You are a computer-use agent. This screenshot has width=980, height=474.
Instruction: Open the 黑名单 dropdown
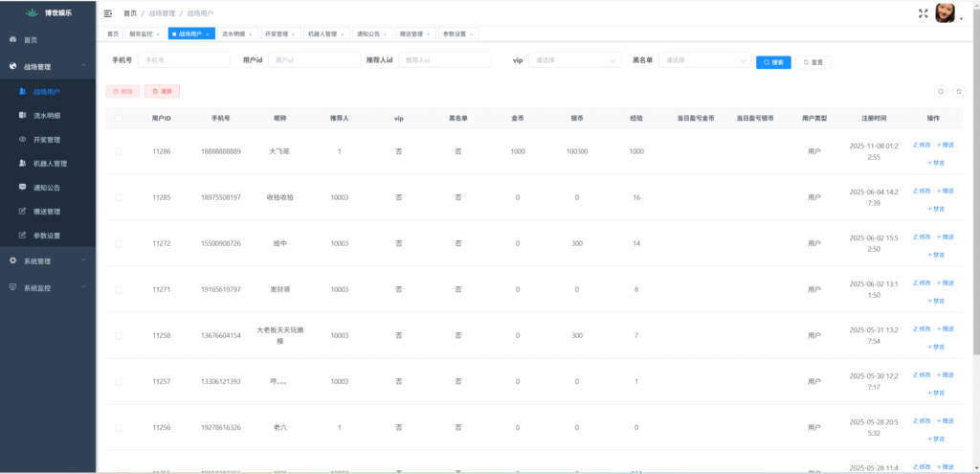pyautogui.click(x=705, y=60)
